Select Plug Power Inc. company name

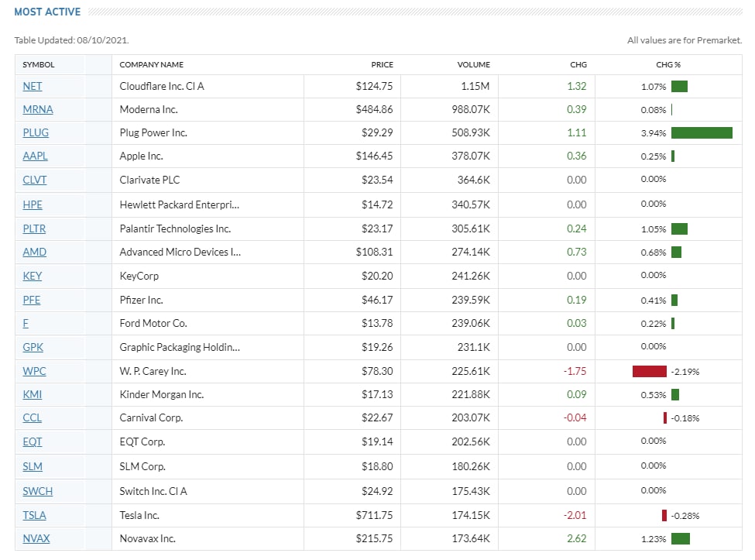[153, 132]
